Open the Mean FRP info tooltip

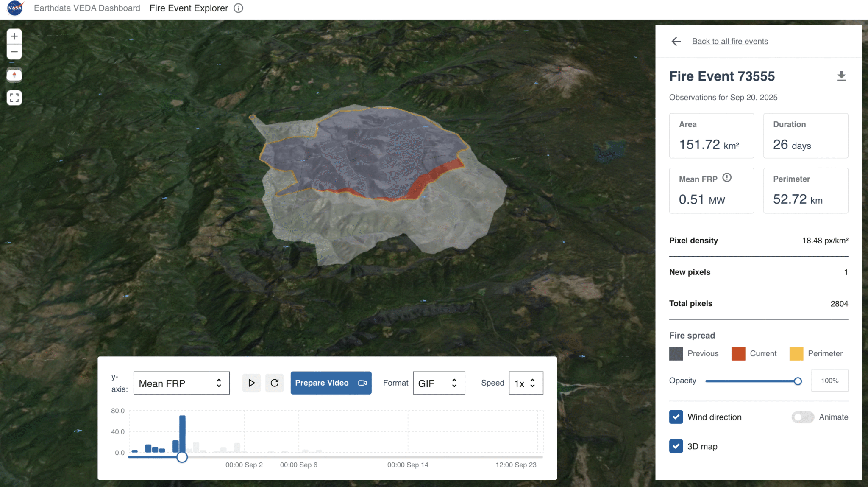click(x=728, y=178)
